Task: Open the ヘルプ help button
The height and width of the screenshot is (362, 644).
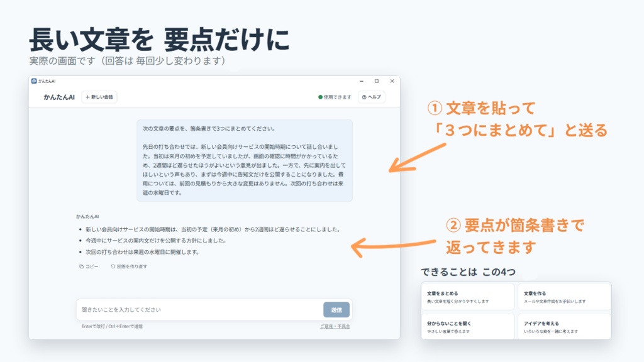Action: point(372,97)
